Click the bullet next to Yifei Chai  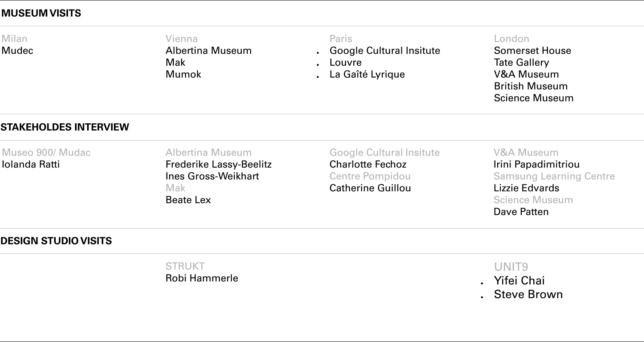pyautogui.click(x=483, y=284)
